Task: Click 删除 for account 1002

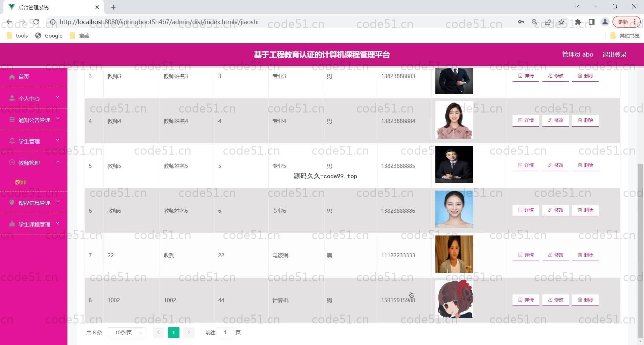Action: pyautogui.click(x=585, y=300)
